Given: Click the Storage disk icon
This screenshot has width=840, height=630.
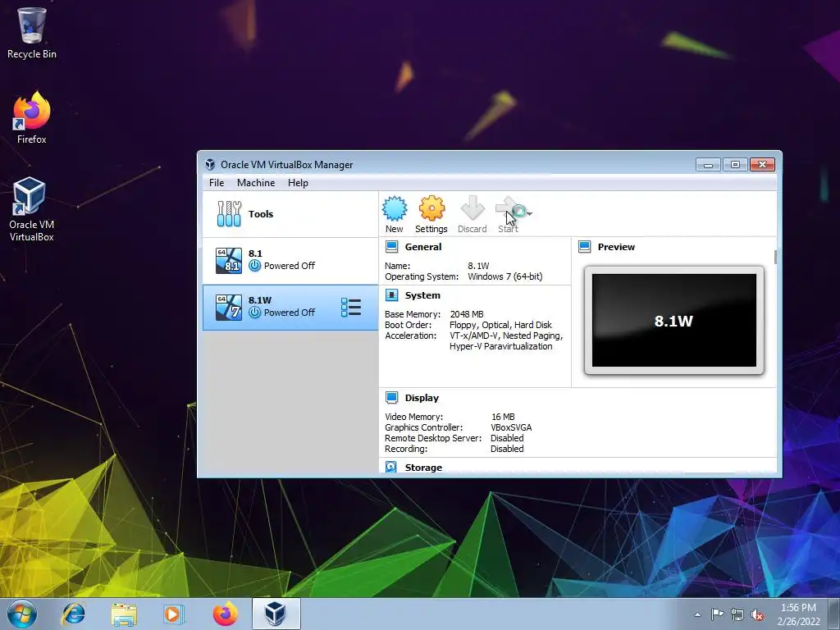Looking at the screenshot, I should point(391,467).
